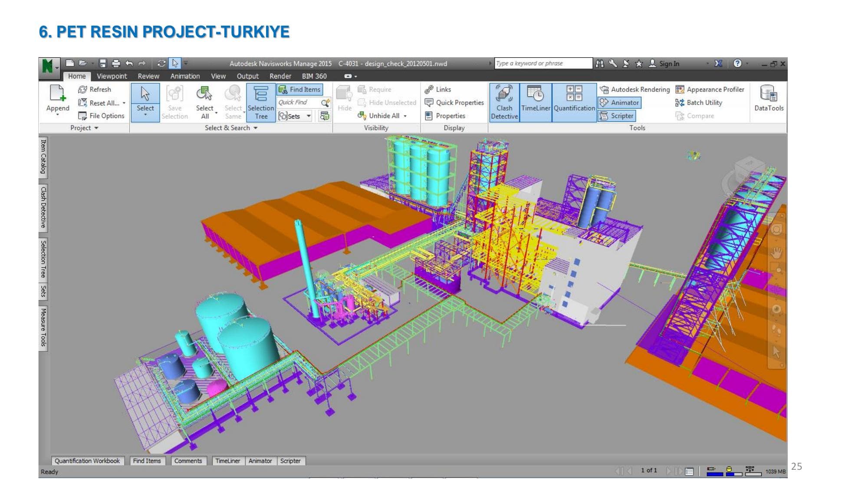Click the keyword search input field
This screenshot has height=488, width=868.
click(x=543, y=63)
